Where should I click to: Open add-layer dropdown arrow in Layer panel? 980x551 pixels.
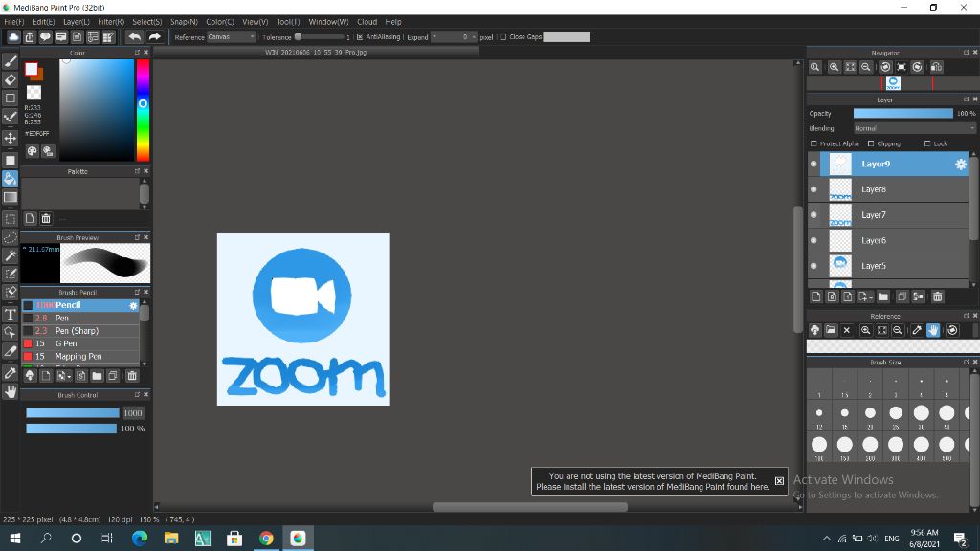[865, 297]
